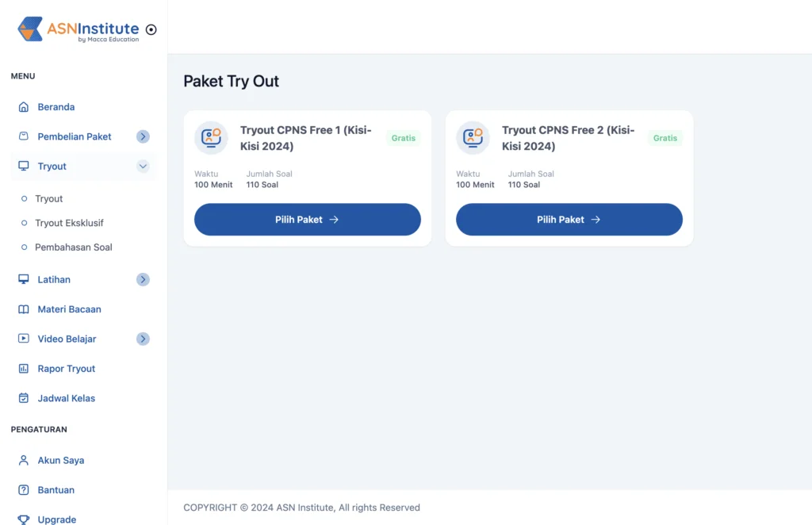812x525 pixels.
Task: Click the Bantuan question mark icon
Action: click(23, 490)
